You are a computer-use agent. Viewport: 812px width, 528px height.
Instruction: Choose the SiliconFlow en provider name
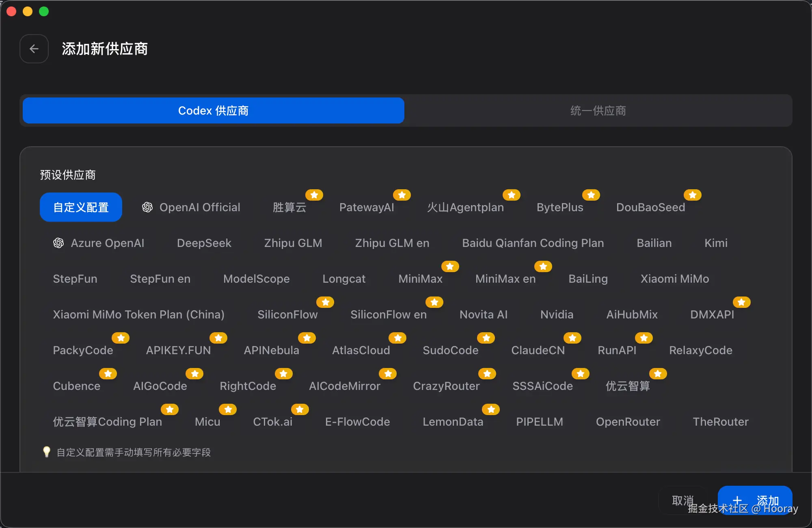(x=389, y=314)
